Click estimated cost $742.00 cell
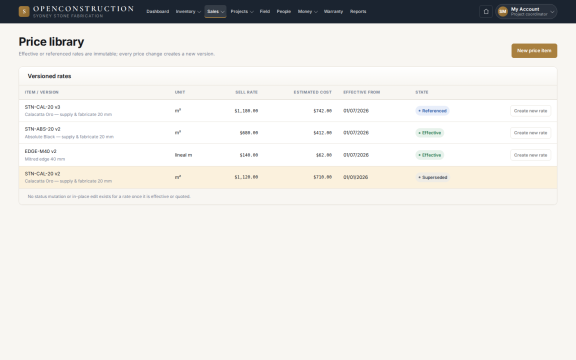The height and width of the screenshot is (360, 576). click(323, 111)
